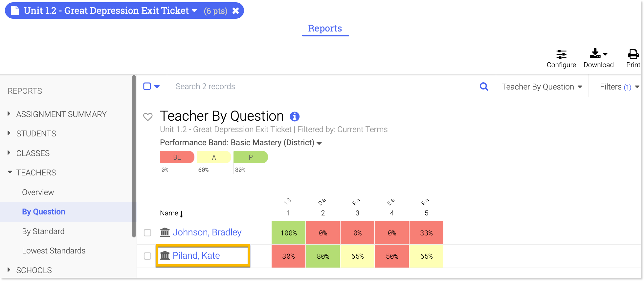Viewport: 644px width, 281px height.
Task: Click the Download icon
Action: 595,53
